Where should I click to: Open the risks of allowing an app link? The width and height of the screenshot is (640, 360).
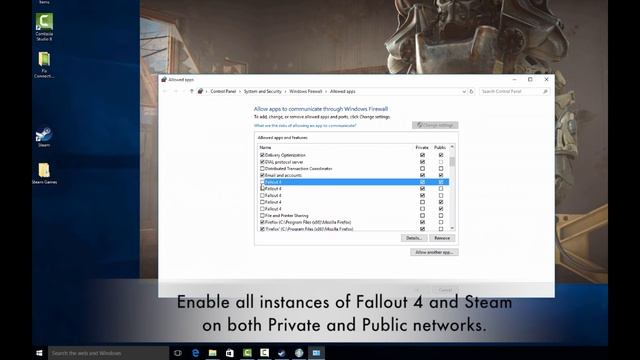(x=305, y=126)
